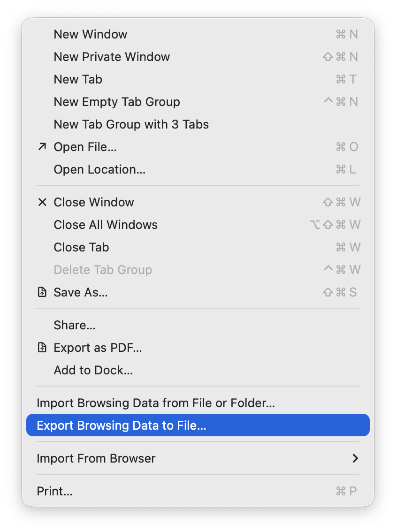396x532 pixels.
Task: Select New Tab menu item
Action: coord(78,79)
